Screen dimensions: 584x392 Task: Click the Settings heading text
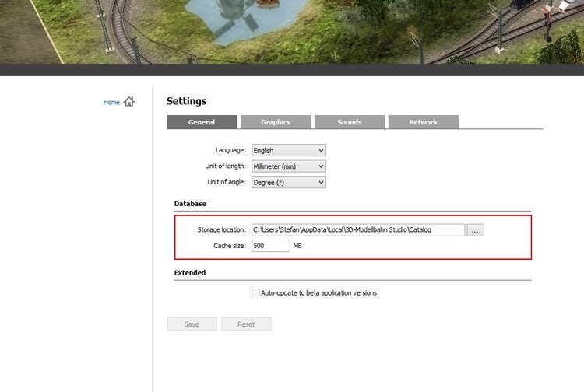tap(186, 101)
